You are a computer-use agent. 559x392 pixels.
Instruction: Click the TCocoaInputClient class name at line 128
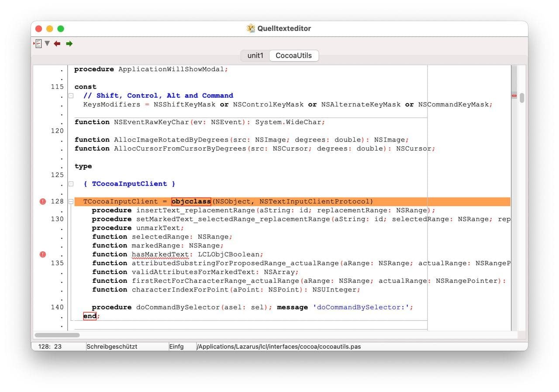click(x=121, y=201)
